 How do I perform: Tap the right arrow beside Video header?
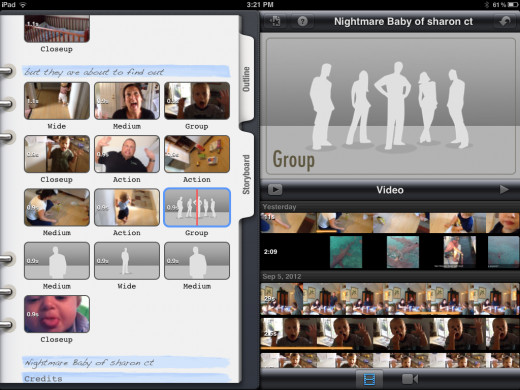[x=504, y=190]
